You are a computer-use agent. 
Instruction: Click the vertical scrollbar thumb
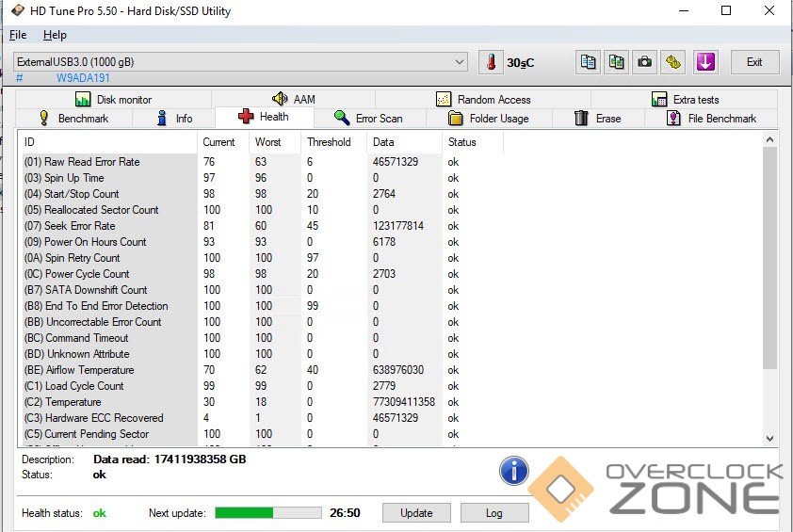coord(769,258)
